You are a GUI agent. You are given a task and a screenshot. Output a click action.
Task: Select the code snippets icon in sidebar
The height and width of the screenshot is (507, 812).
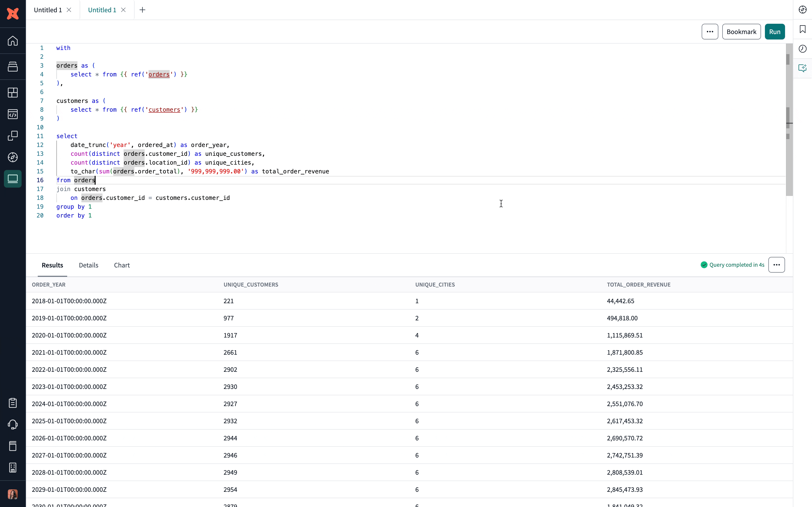[x=13, y=114]
